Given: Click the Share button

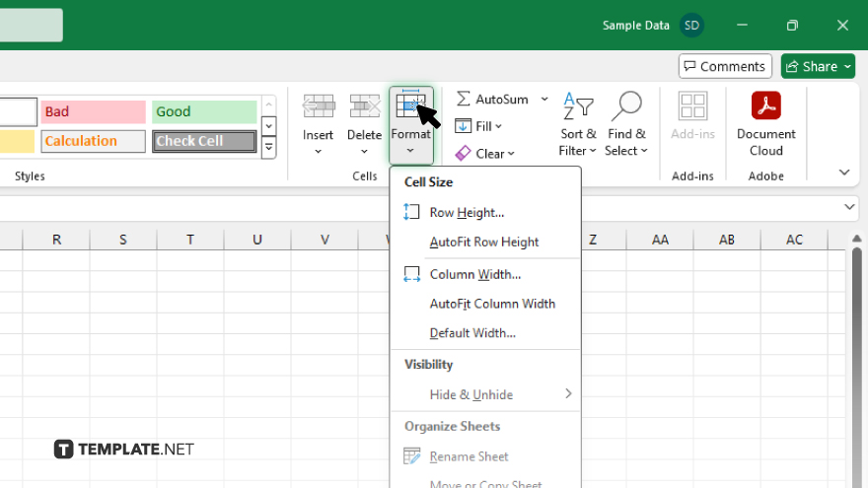Looking at the screenshot, I should (810, 66).
